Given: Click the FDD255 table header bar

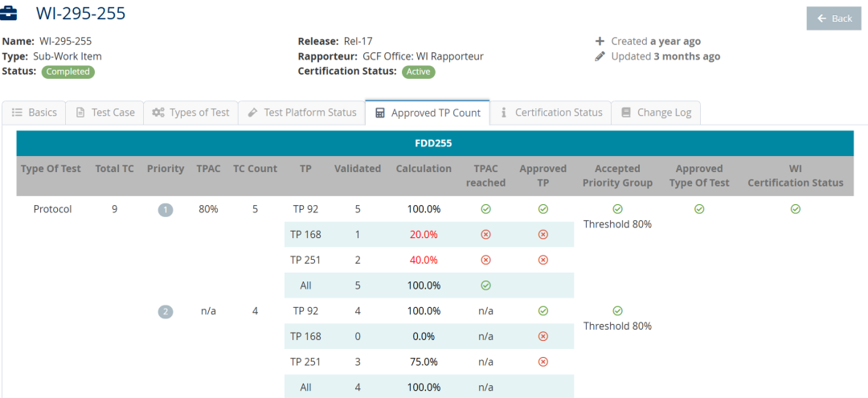Looking at the screenshot, I should pyautogui.click(x=435, y=144).
